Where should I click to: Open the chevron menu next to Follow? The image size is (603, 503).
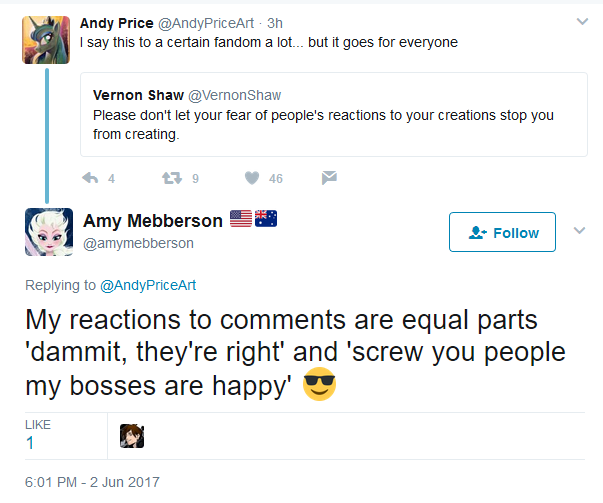(580, 231)
